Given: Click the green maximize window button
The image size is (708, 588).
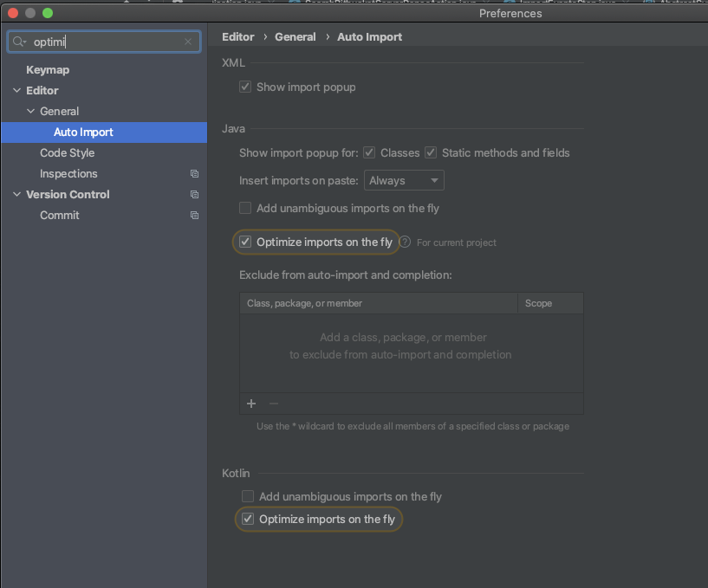Looking at the screenshot, I should tap(48, 13).
